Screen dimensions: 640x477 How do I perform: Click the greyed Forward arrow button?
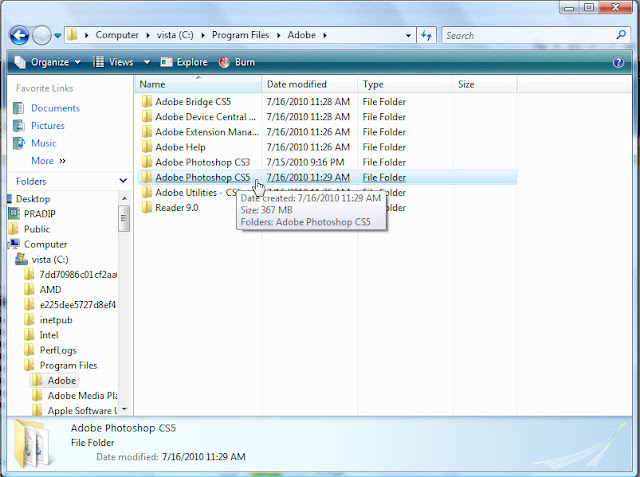(41, 35)
